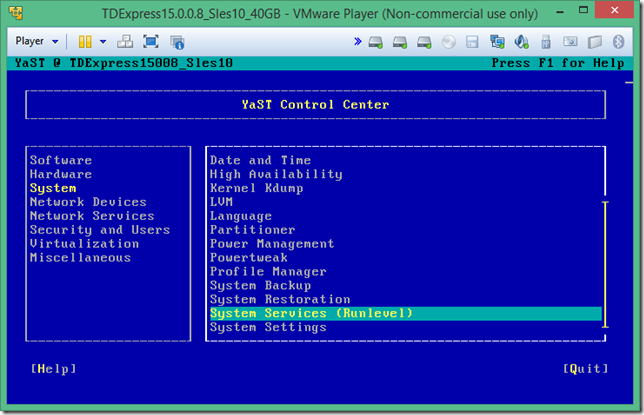Click the sound card device icon
The image size is (644, 415).
(521, 42)
